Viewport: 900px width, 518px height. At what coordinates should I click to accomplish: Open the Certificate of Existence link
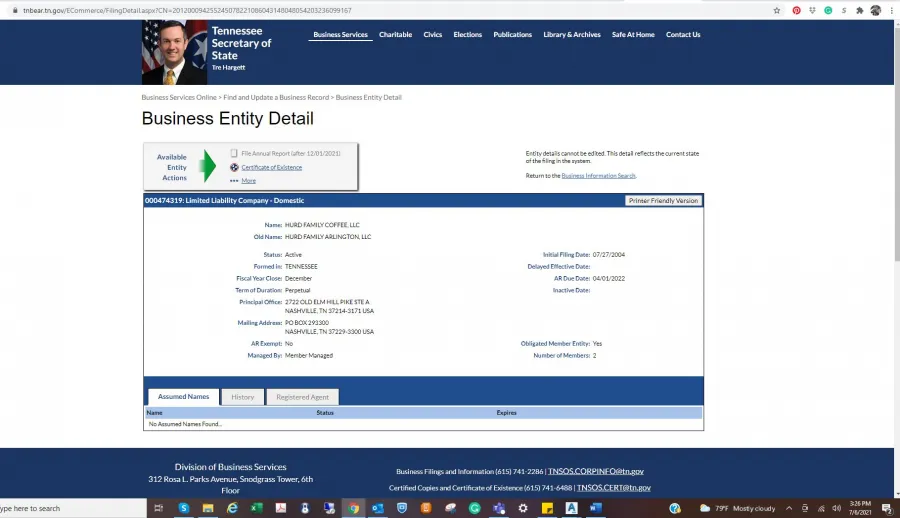pyautogui.click(x=271, y=167)
